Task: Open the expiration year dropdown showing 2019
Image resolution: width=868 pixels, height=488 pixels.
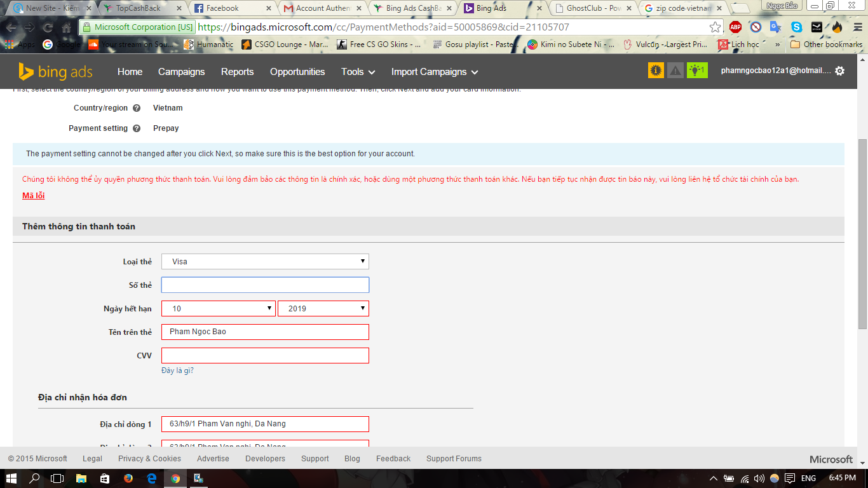Action: [323, 308]
